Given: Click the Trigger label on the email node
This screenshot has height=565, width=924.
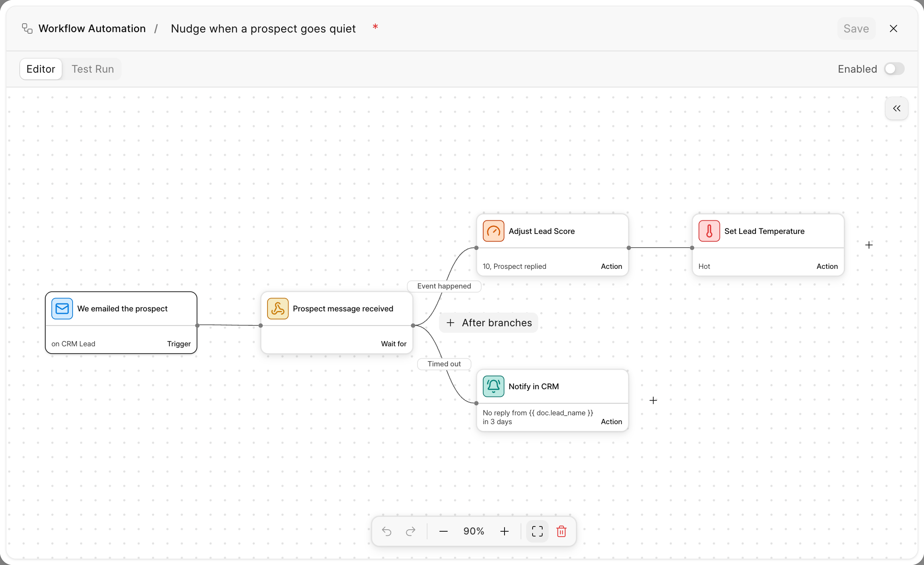Looking at the screenshot, I should click(x=179, y=344).
